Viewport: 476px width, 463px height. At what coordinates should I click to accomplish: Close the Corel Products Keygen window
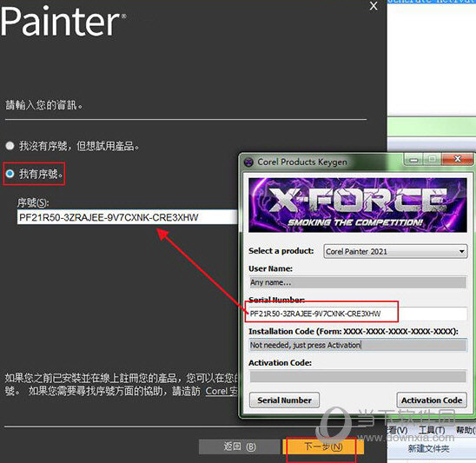458,159
